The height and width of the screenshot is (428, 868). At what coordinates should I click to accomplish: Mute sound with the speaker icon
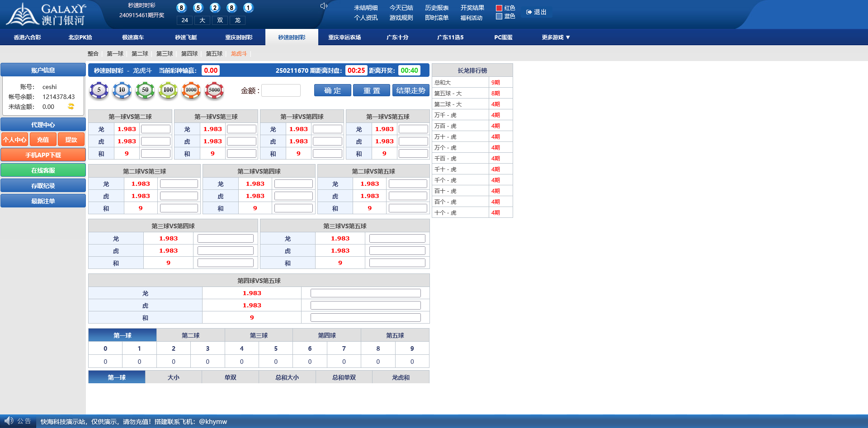click(324, 6)
